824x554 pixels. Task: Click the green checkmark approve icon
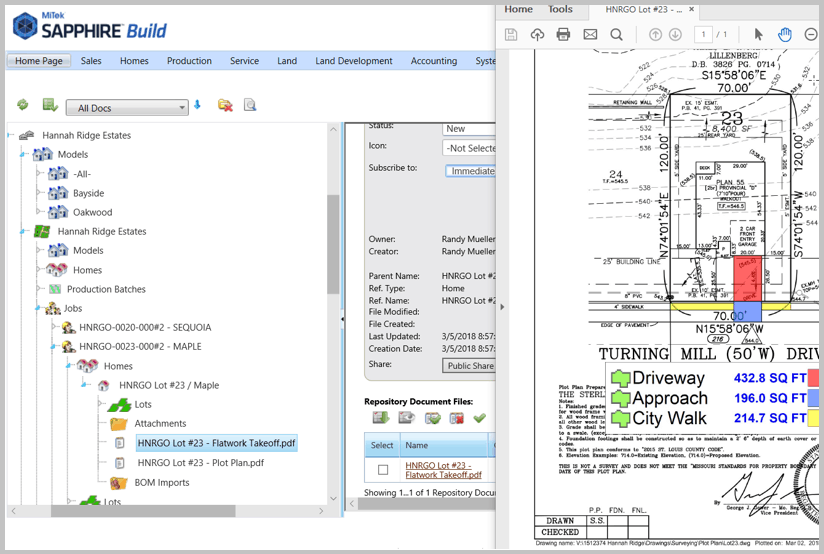tap(479, 418)
